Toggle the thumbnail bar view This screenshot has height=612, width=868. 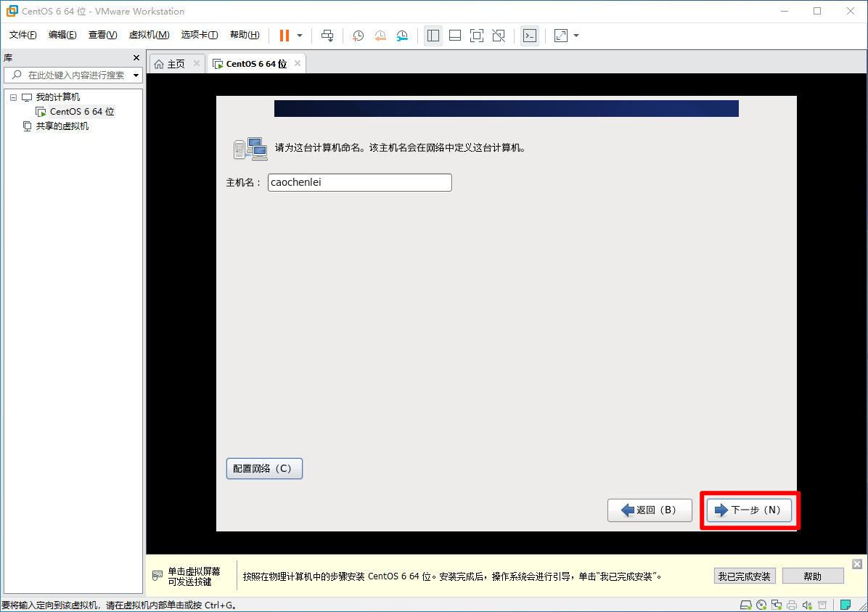point(455,36)
